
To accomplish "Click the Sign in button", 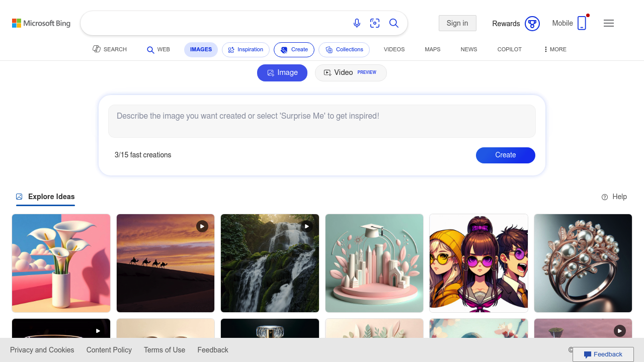I will point(457,23).
